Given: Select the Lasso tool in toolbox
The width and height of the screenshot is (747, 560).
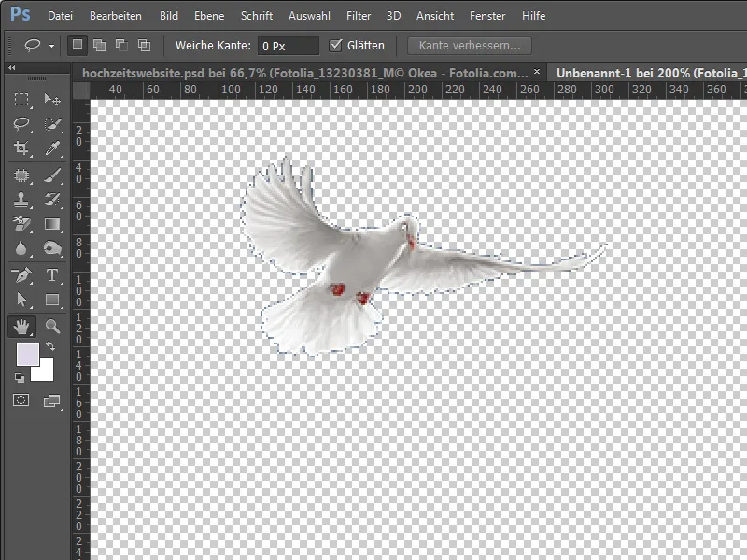Looking at the screenshot, I should click(x=21, y=124).
